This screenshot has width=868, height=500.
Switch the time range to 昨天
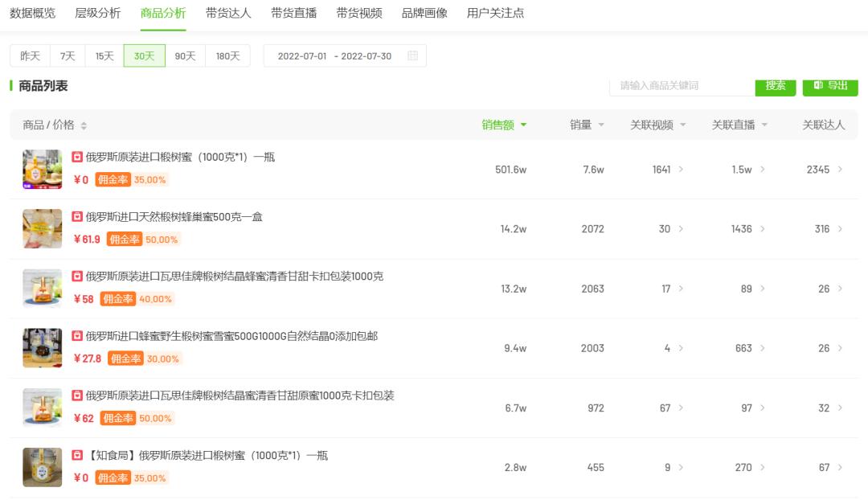click(30, 55)
